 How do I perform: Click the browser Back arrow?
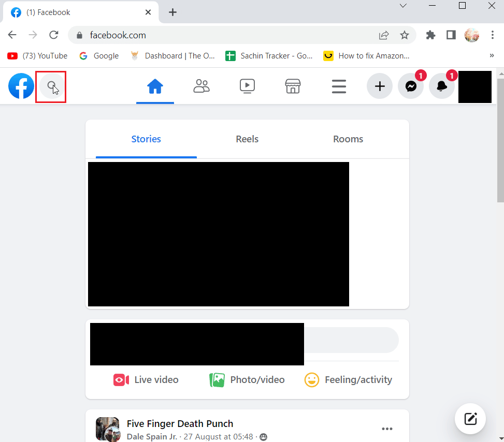pos(12,35)
